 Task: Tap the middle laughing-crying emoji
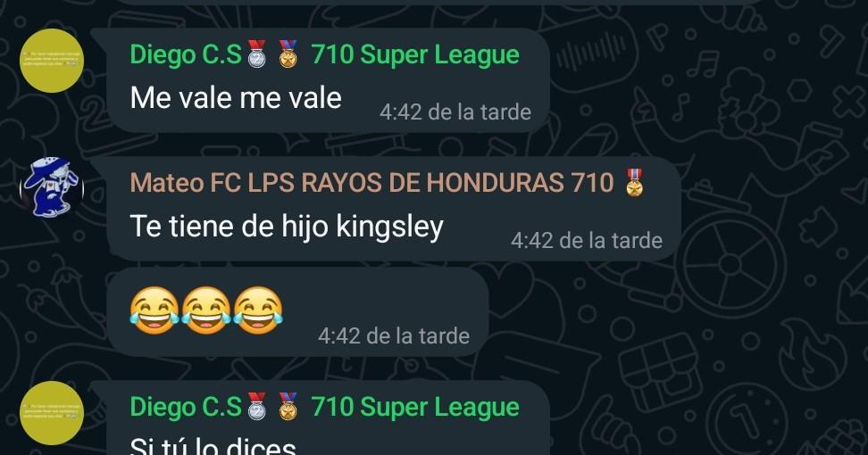tap(206, 310)
